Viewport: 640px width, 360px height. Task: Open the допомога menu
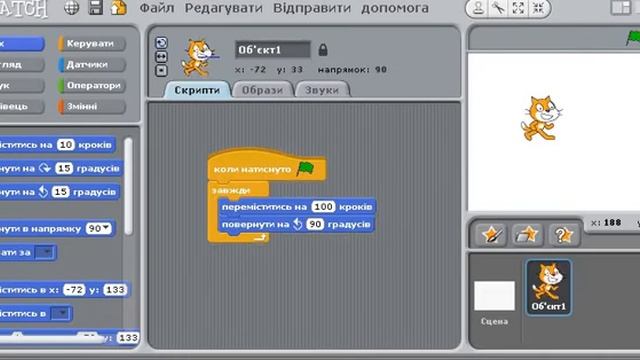pos(395,8)
